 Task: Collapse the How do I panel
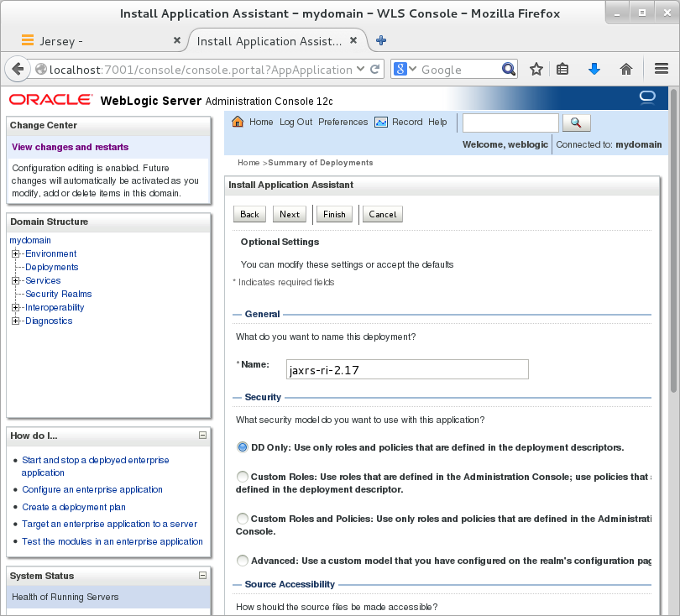(x=202, y=436)
